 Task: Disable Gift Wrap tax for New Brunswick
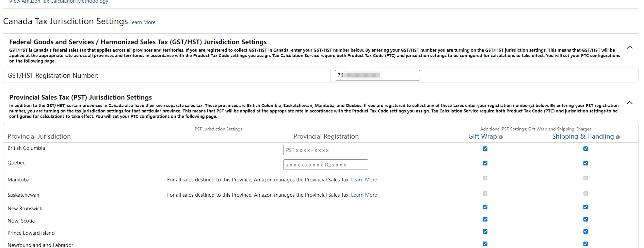coord(485,207)
